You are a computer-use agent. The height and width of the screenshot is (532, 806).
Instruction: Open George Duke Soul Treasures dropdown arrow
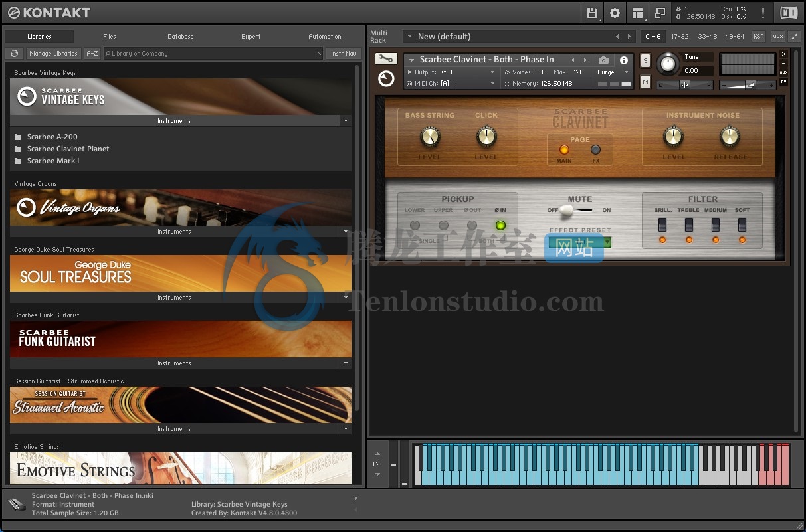pyautogui.click(x=345, y=298)
